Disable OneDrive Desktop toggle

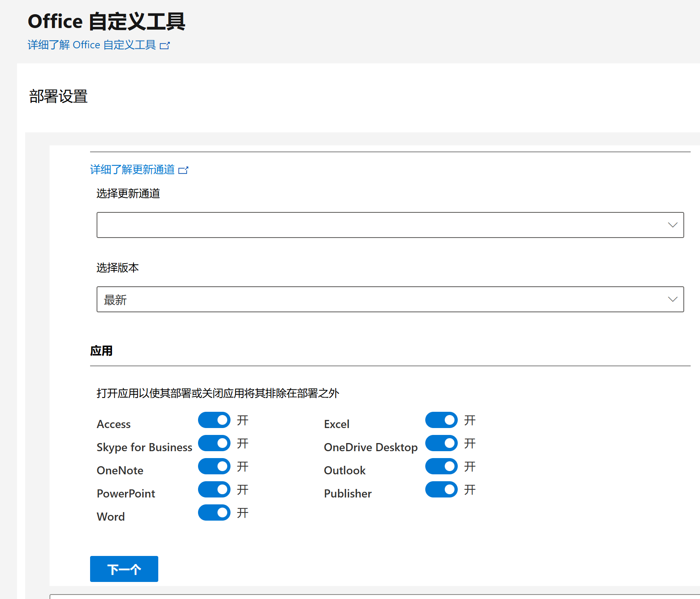(441, 443)
